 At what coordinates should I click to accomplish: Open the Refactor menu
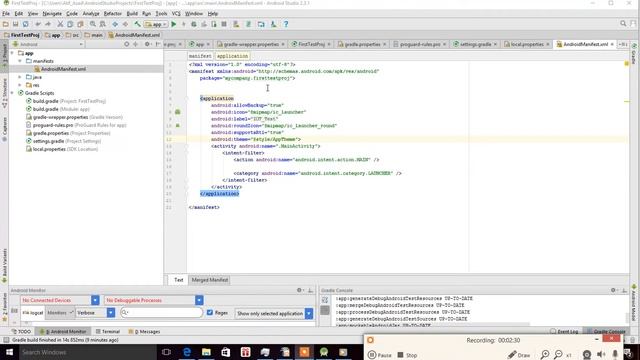(113, 13)
